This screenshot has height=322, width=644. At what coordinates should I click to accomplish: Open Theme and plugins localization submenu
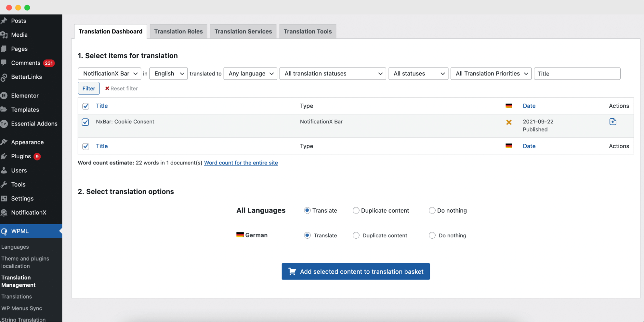pos(25,262)
